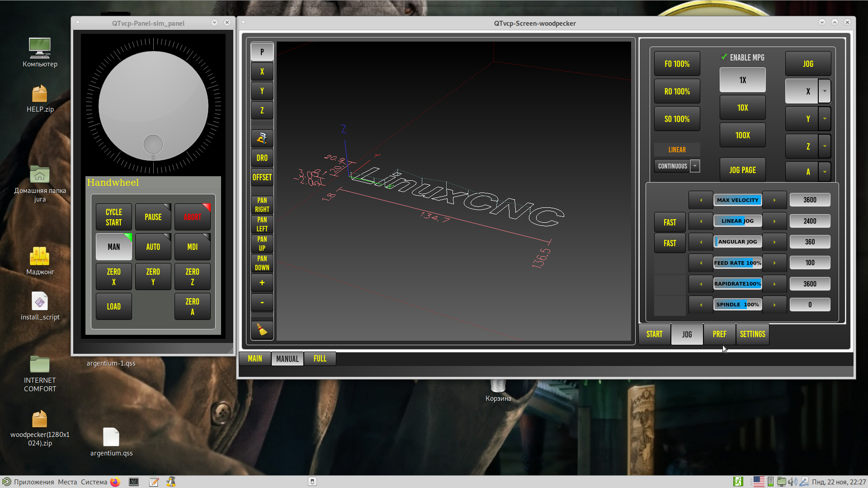Open the Места menu
The image size is (868, 488).
pyautogui.click(x=67, y=482)
